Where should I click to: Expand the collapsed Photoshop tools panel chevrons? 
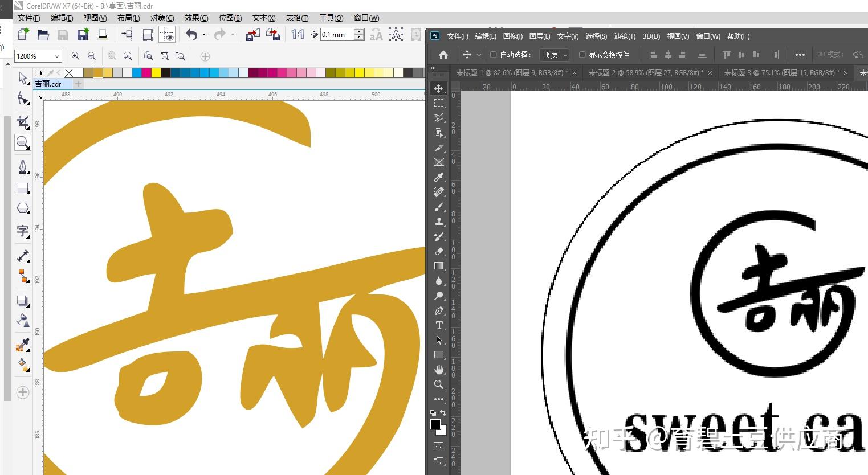[x=433, y=68]
